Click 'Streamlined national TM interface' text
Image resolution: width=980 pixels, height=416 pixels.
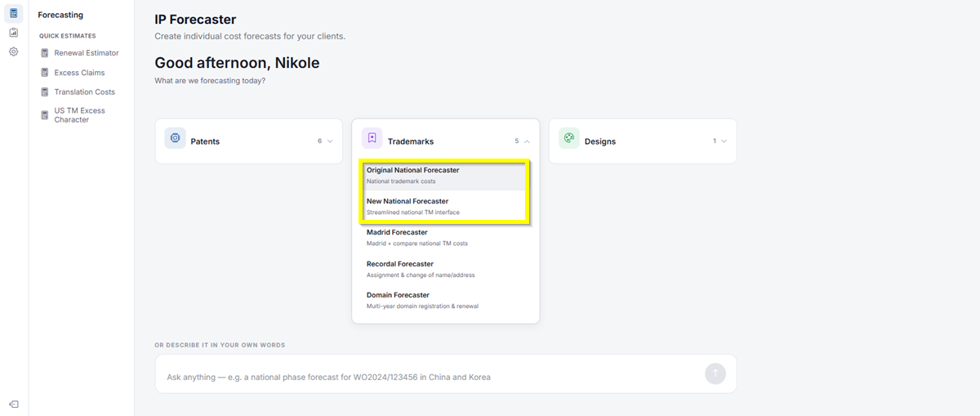pyautogui.click(x=413, y=212)
